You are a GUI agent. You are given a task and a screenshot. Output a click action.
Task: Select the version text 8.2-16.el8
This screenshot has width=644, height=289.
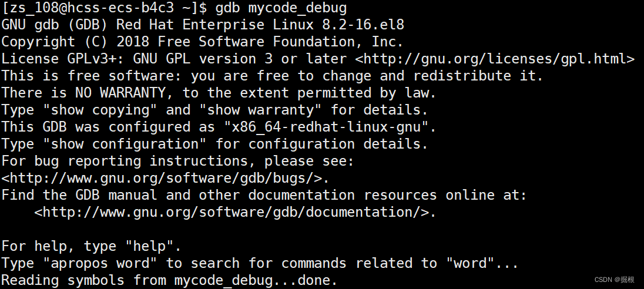coord(363,25)
